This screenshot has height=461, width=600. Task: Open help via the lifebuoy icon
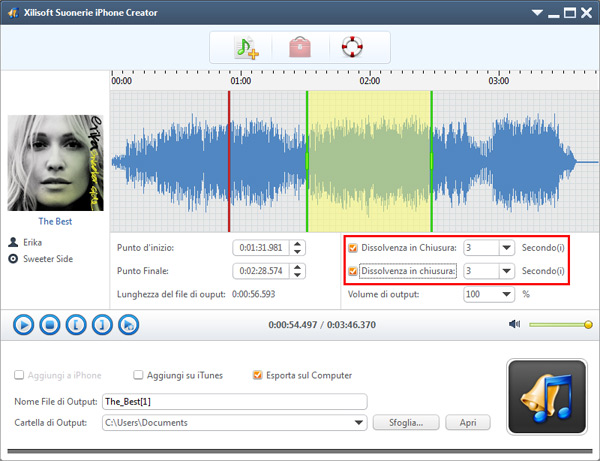coord(352,47)
